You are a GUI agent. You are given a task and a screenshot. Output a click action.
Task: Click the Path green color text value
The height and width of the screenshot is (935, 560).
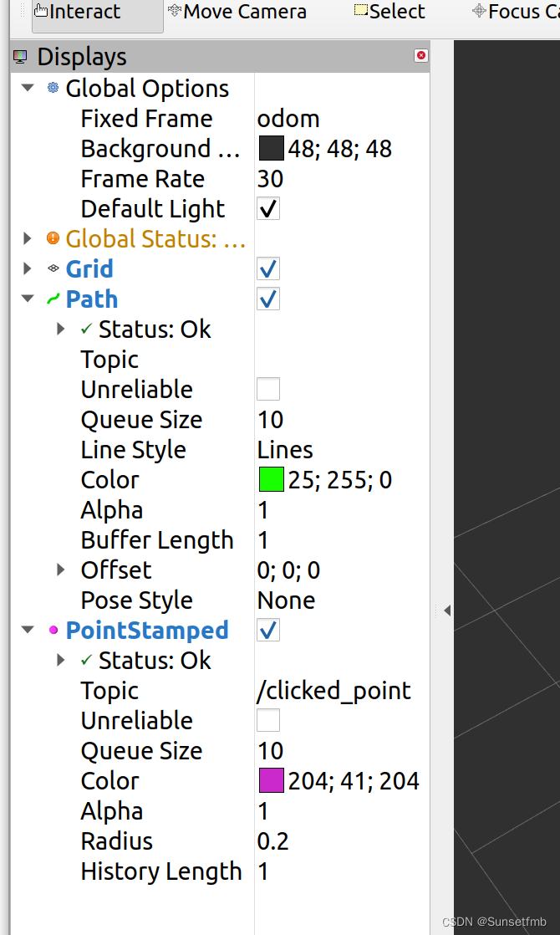(340, 479)
